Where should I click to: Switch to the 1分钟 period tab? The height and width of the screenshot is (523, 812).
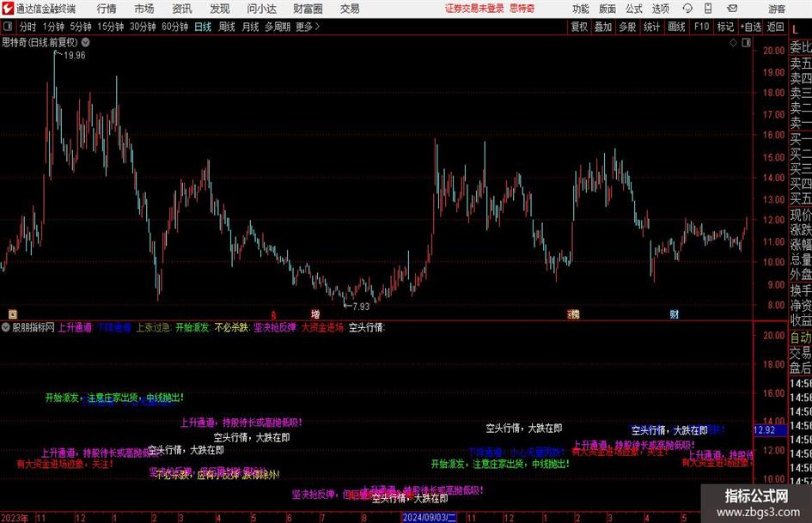(53, 27)
